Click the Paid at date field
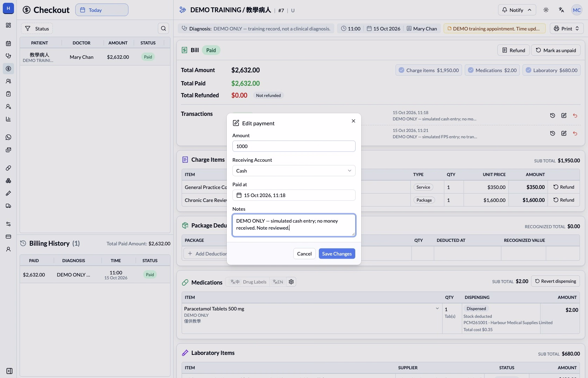Screen dimensions: 588x378 click(x=294, y=195)
